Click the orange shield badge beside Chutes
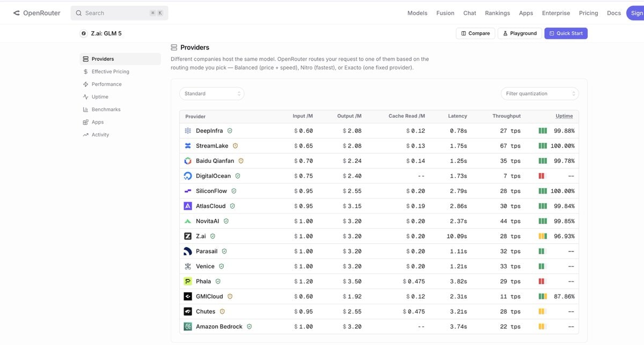Image resolution: width=644 pixels, height=345 pixels. [x=222, y=311]
